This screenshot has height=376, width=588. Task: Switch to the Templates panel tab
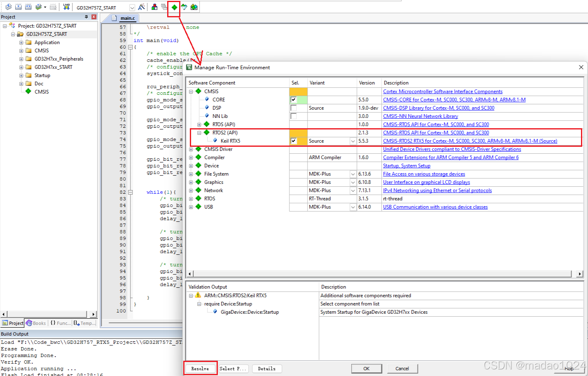85,323
